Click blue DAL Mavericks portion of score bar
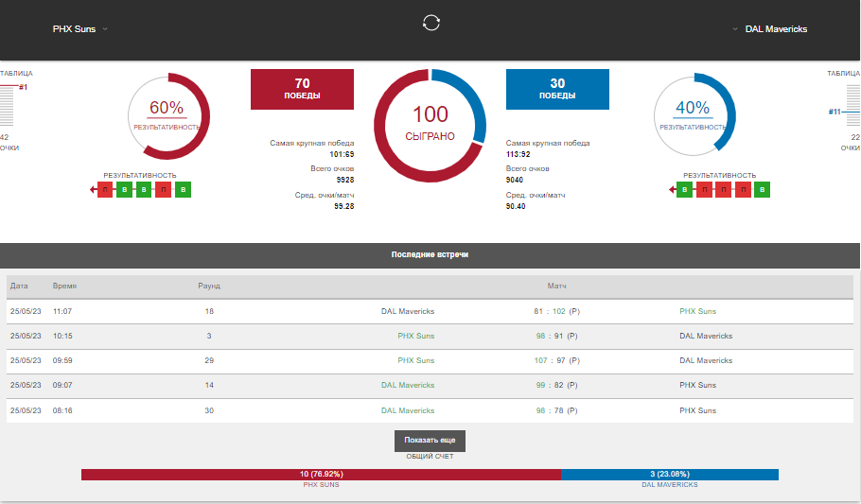This screenshot has height=504, width=861. click(669, 474)
